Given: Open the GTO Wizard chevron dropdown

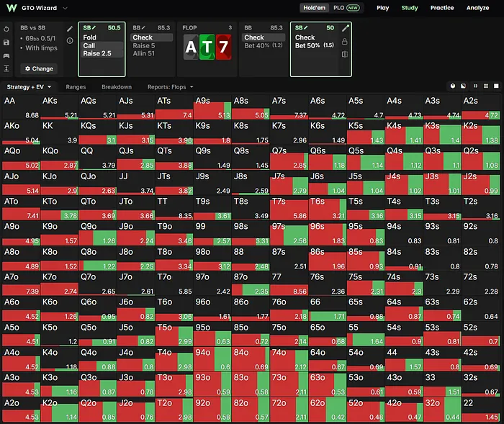Looking at the screenshot, I should (65, 8).
